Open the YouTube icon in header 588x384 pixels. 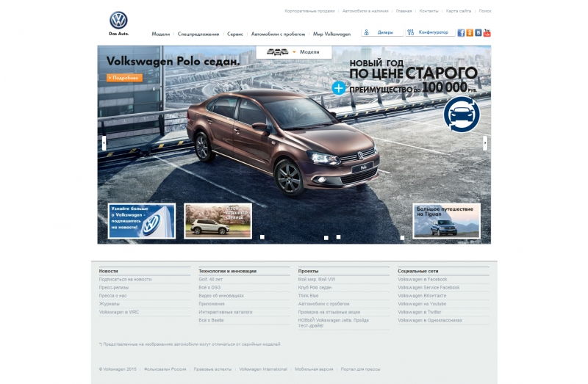pyautogui.click(x=487, y=33)
